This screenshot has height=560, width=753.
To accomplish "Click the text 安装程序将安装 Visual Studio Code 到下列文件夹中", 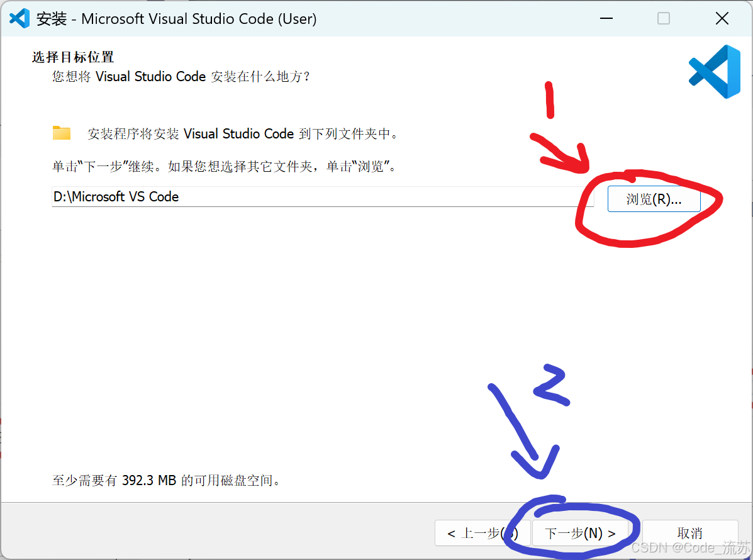I will [x=243, y=133].
